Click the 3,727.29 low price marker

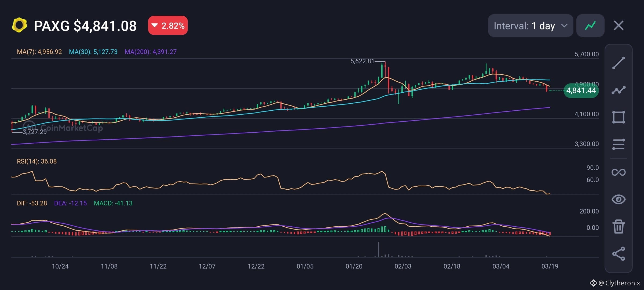click(x=35, y=132)
